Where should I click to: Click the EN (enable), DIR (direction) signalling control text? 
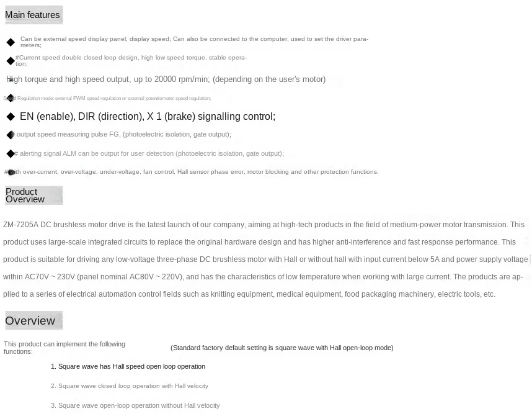(x=148, y=117)
